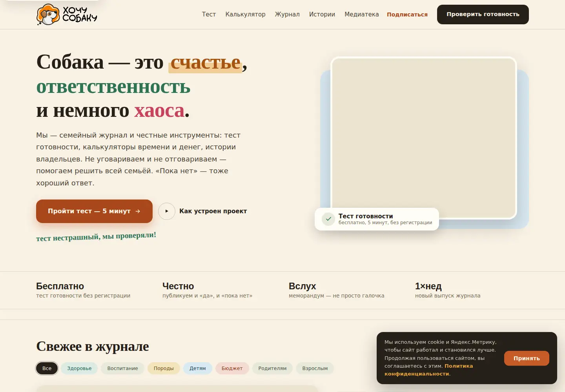Viewport: 565px width, 392px height.
Task: Filter journal by Здоровье
Action: click(79, 368)
